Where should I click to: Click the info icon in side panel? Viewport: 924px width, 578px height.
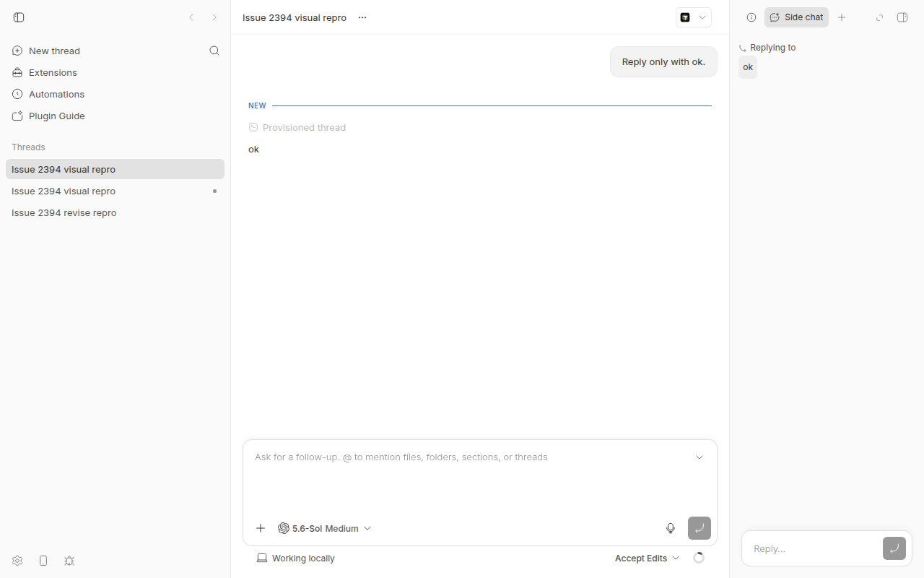click(x=751, y=17)
